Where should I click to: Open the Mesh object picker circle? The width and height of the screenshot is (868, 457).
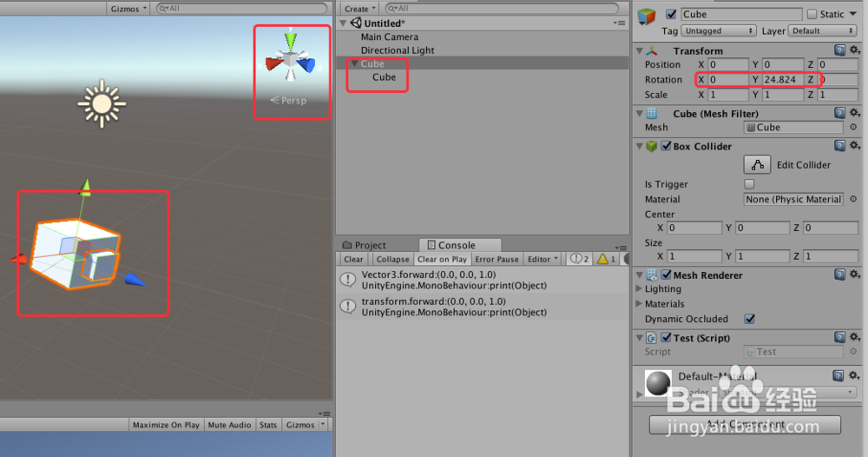pyautogui.click(x=853, y=127)
